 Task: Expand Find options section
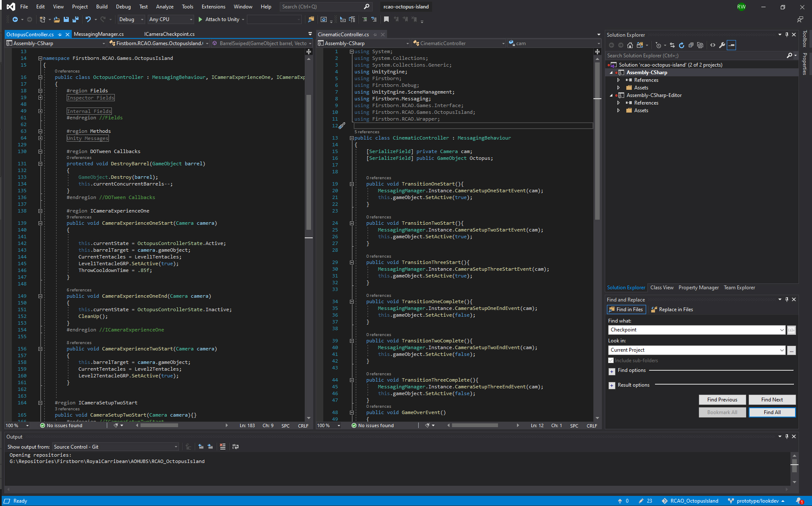tap(612, 371)
